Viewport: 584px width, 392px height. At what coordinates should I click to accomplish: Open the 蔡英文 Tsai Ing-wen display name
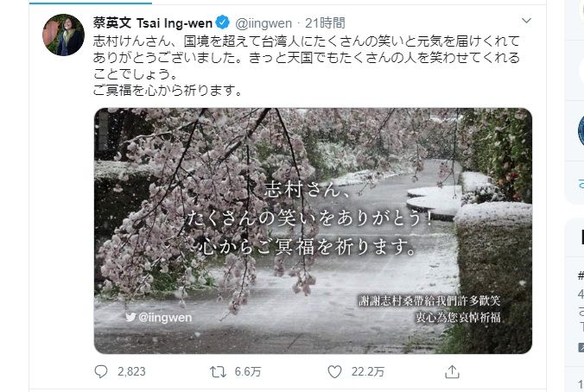point(153,23)
